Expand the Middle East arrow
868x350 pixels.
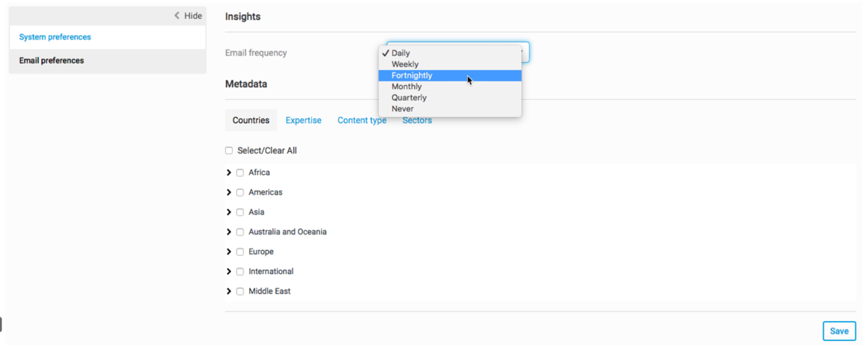(229, 291)
